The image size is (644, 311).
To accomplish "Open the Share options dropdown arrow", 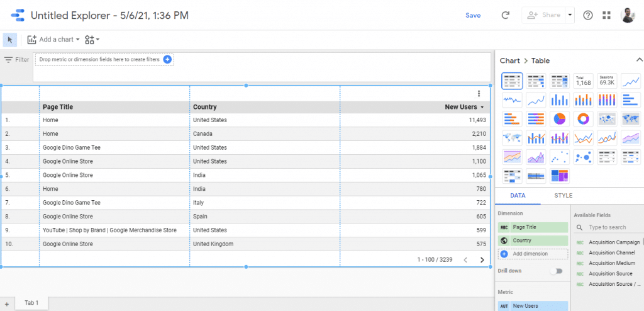I will (x=570, y=15).
